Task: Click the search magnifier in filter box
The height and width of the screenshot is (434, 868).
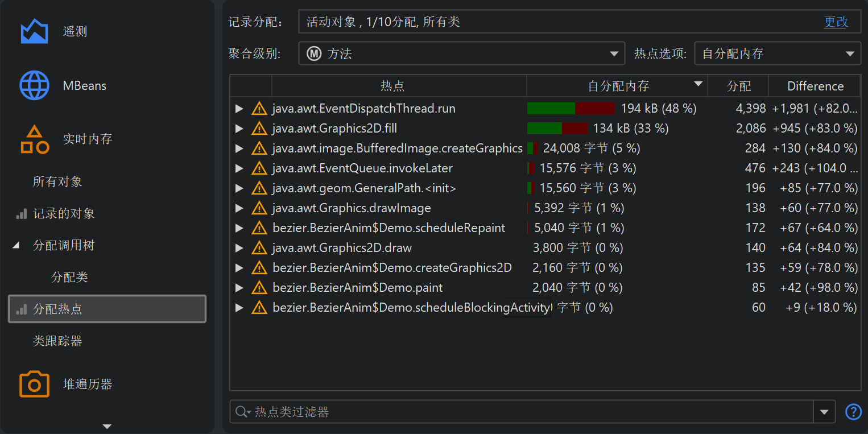Action: pos(243,412)
